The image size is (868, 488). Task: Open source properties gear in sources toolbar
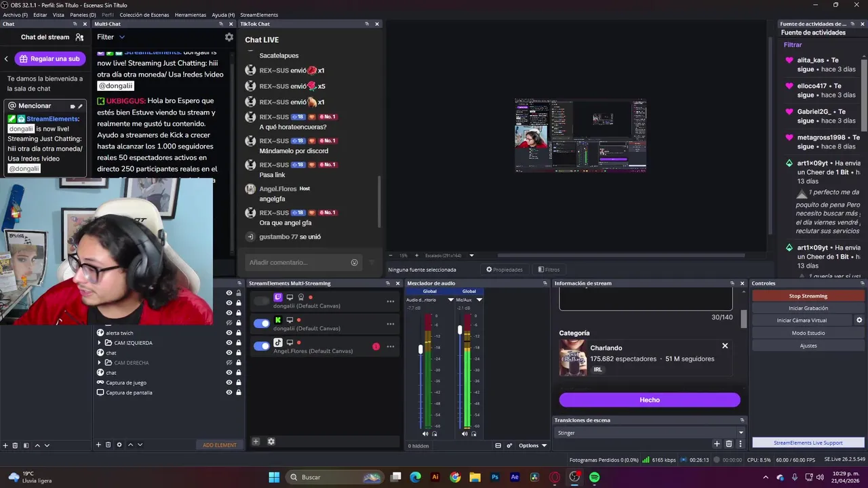pyautogui.click(x=119, y=445)
